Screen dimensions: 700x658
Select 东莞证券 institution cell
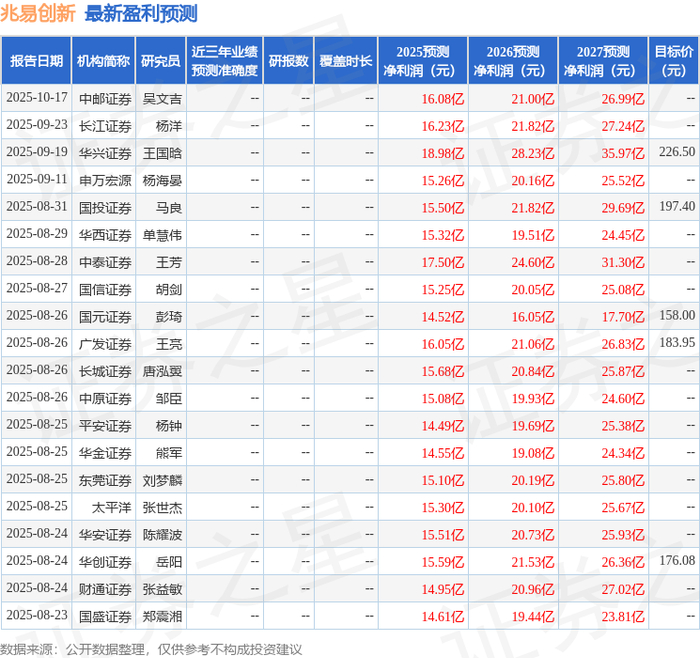point(105,480)
